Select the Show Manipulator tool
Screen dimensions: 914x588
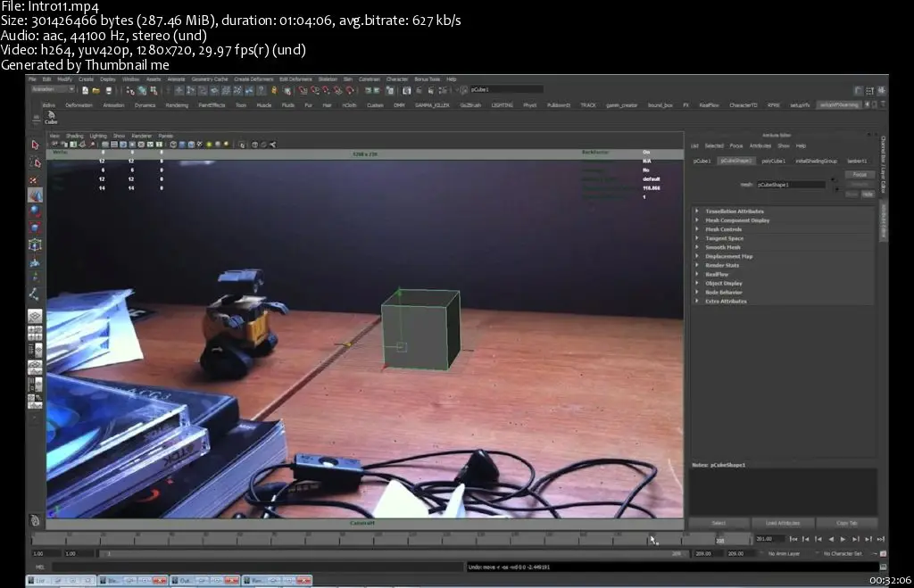(x=35, y=277)
